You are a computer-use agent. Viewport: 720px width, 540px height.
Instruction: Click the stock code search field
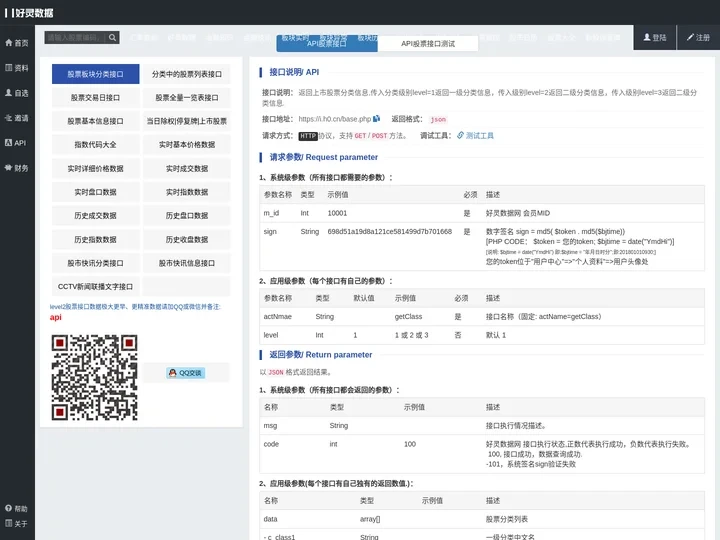click(x=75, y=38)
